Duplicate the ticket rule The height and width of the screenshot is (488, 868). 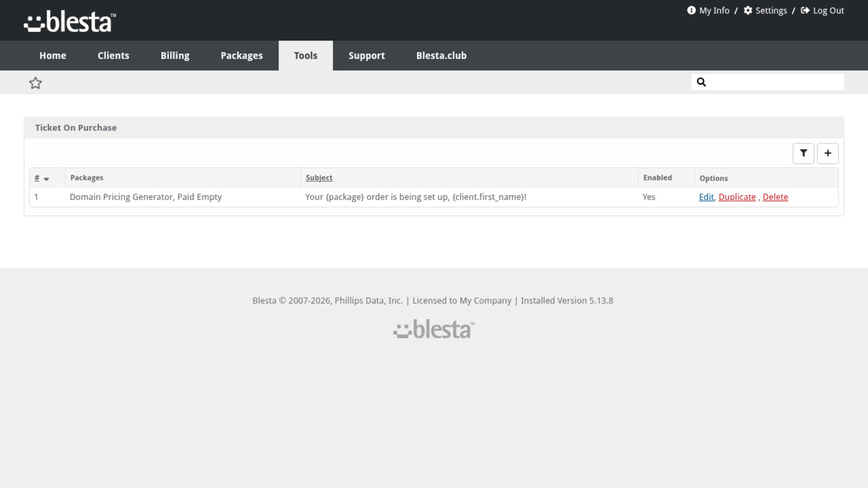point(737,197)
